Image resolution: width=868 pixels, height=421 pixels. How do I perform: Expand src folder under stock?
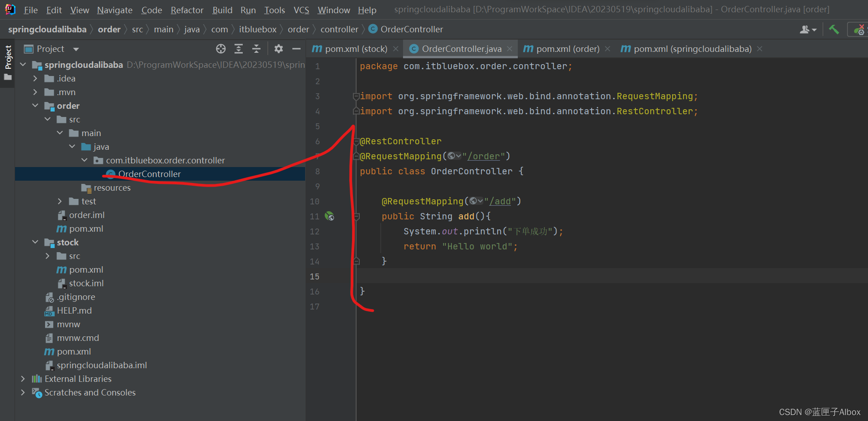48,256
